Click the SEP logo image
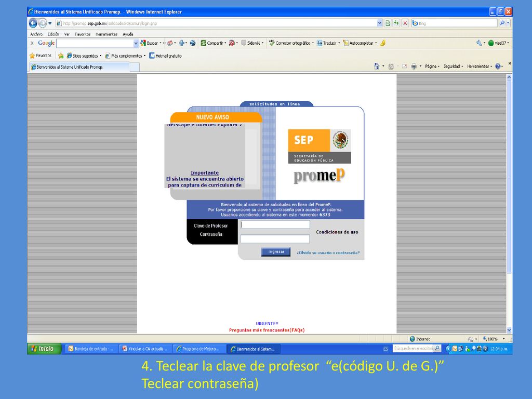The image size is (532, 399). click(x=320, y=146)
